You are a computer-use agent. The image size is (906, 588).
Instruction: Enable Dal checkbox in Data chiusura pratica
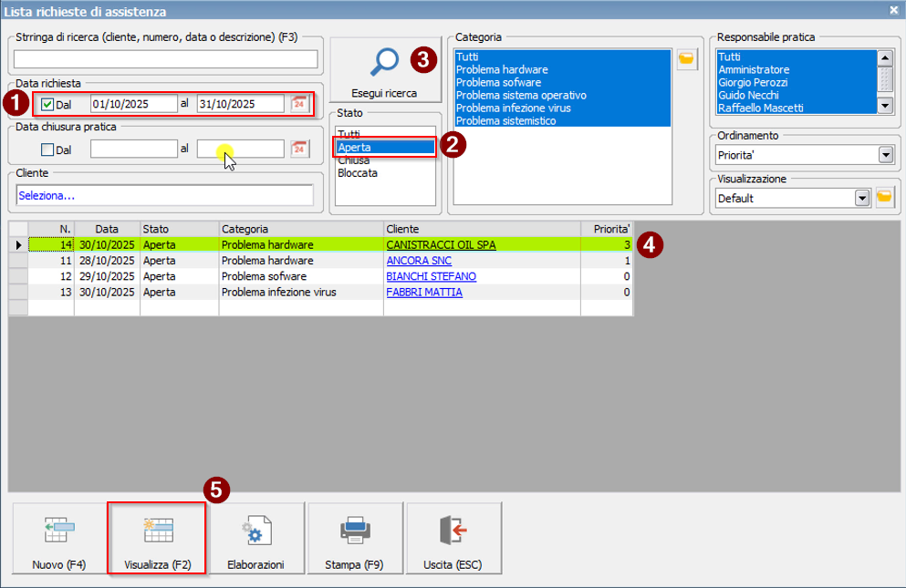click(x=47, y=150)
